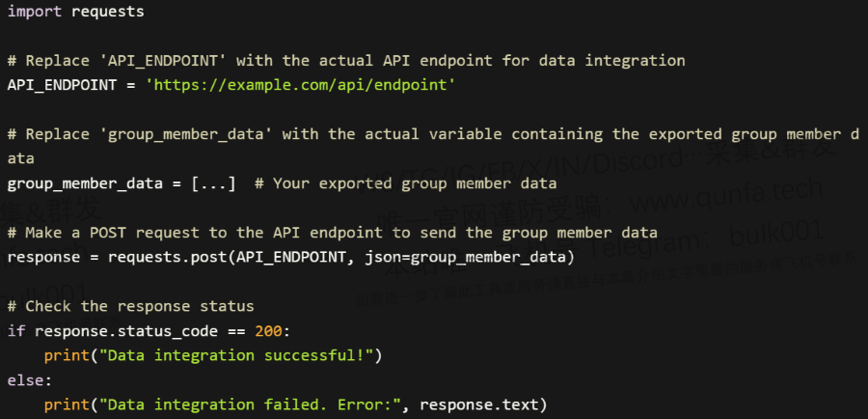Click the '[...]' list placeholder
Image resolution: width=868 pixels, height=419 pixels.
click(213, 183)
